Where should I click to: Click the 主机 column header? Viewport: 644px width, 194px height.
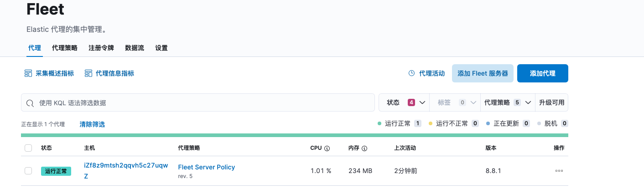pyautogui.click(x=89, y=148)
